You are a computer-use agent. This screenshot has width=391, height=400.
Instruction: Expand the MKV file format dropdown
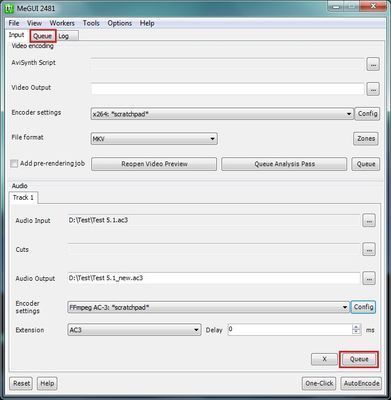(x=154, y=139)
